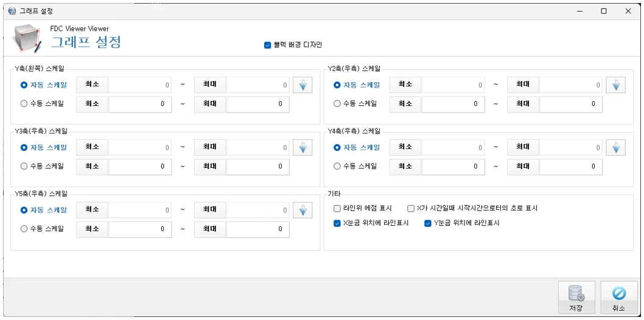
Task: Select 수동 스케일 for Y2축(우측)
Action: 337,104
